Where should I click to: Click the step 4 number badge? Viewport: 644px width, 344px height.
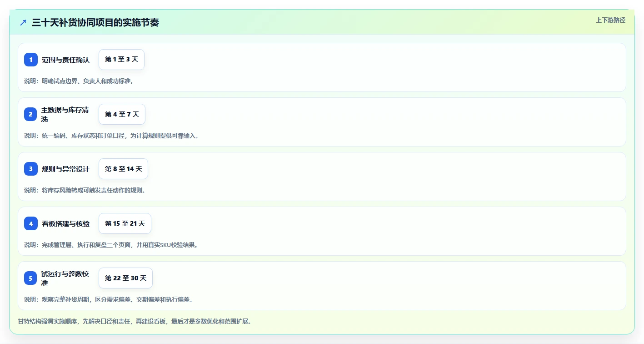click(x=31, y=223)
